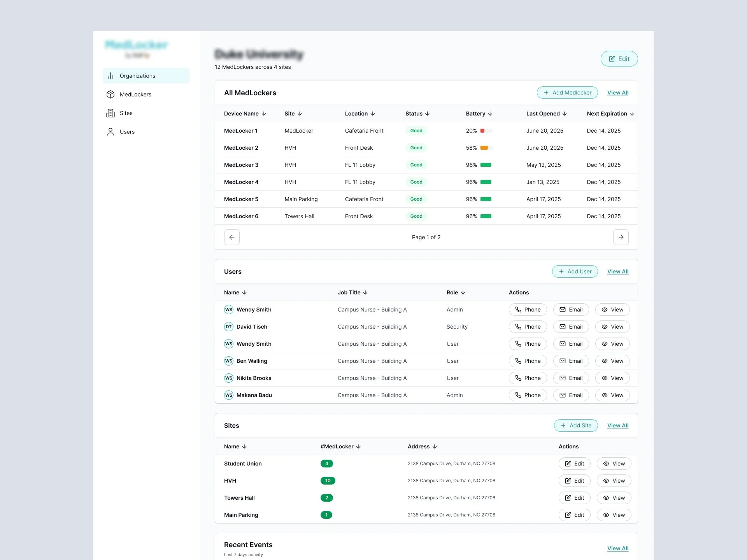View Makena Badu user details
This screenshot has height=560, width=747.
(612, 395)
